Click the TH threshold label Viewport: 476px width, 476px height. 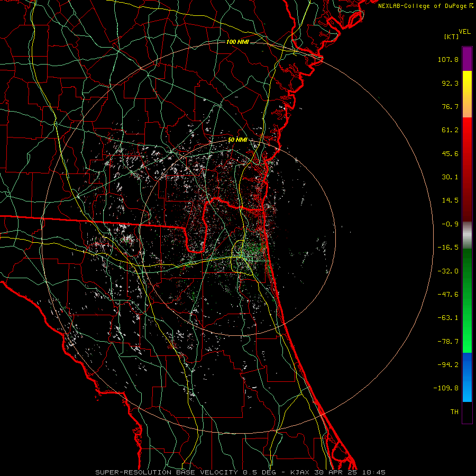click(454, 412)
